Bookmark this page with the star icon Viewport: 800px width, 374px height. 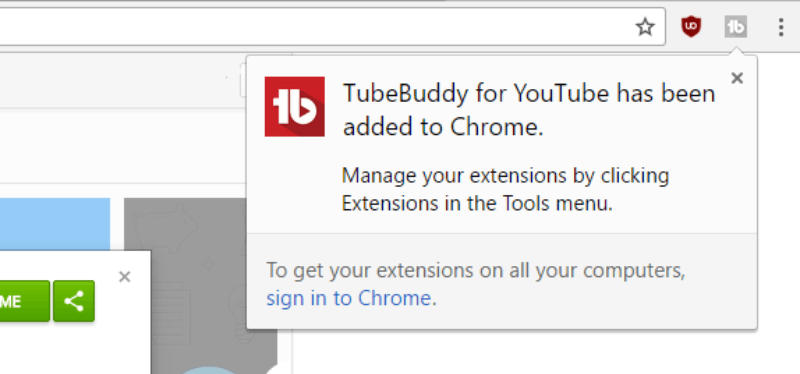pyautogui.click(x=645, y=27)
